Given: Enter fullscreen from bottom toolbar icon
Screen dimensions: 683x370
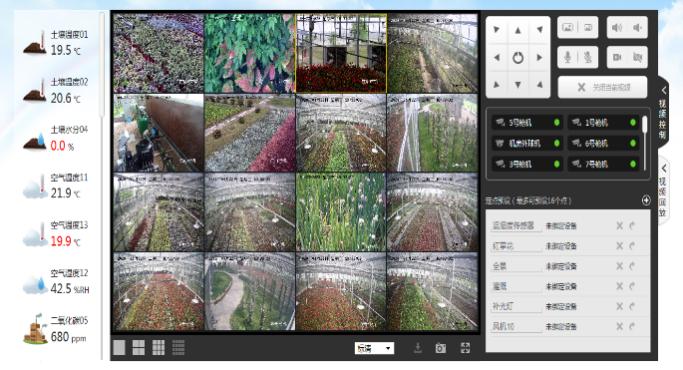Looking at the screenshot, I should pyautogui.click(x=465, y=347).
